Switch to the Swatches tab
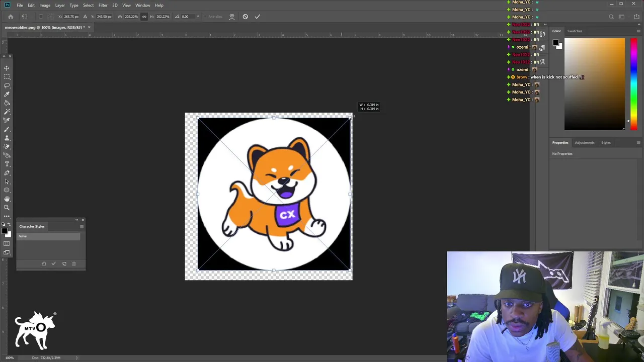 pos(575,31)
